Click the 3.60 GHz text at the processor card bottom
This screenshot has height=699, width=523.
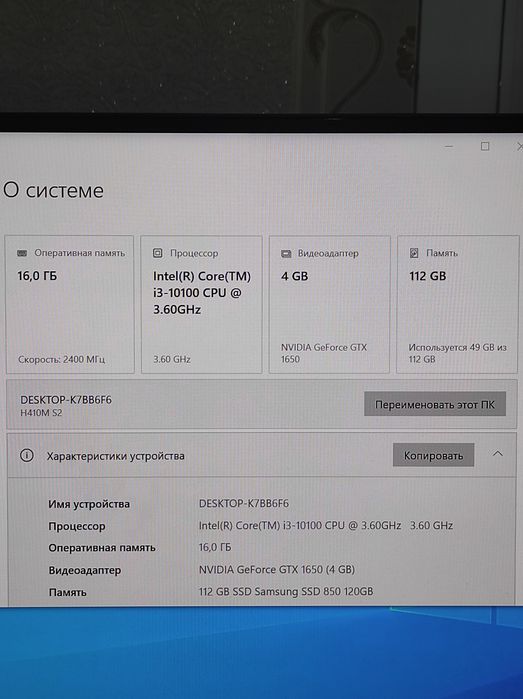pos(172,359)
